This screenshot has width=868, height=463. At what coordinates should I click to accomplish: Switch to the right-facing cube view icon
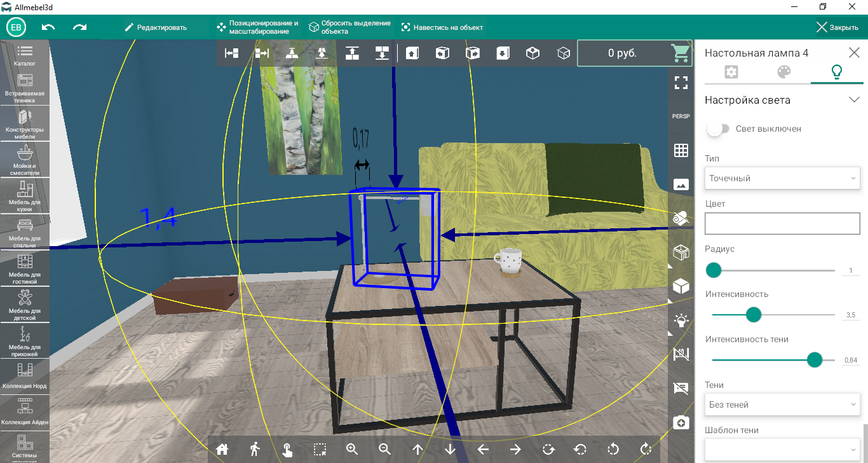tap(473, 53)
